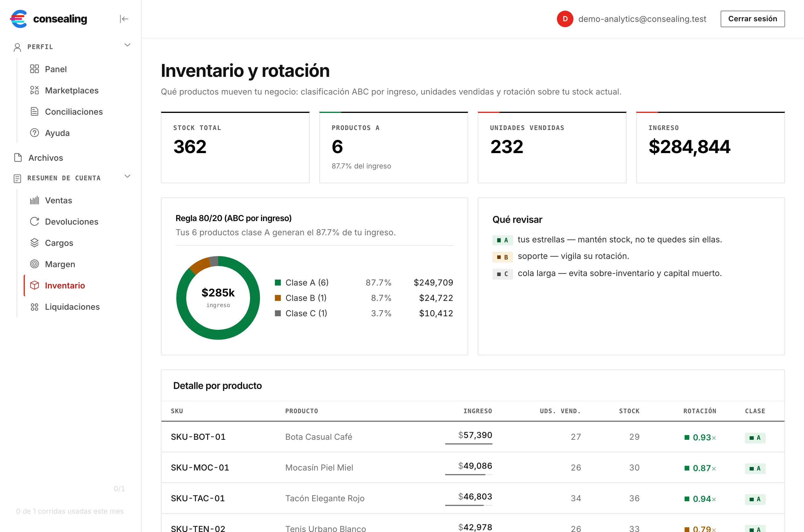804x532 pixels.
Task: Click SKU-TAC-01 cell
Action: 198,498
